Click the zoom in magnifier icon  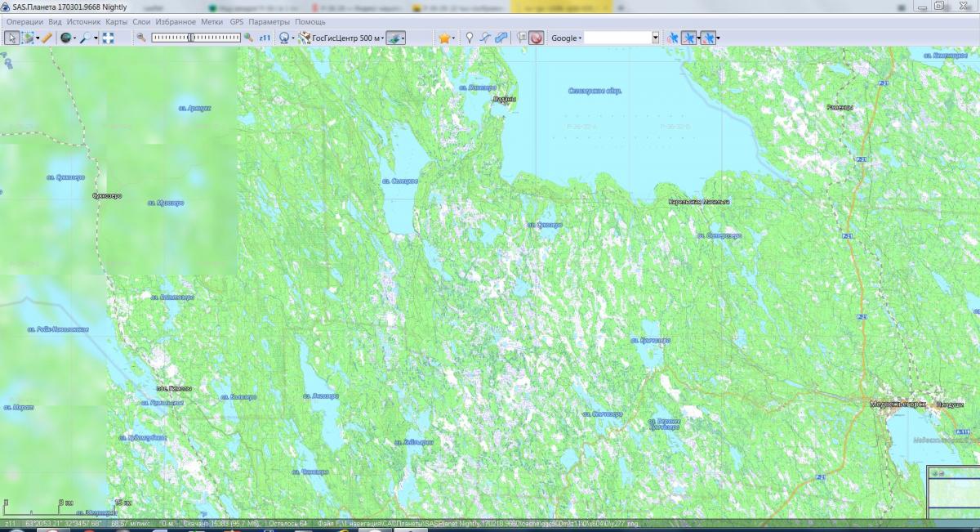click(248, 38)
